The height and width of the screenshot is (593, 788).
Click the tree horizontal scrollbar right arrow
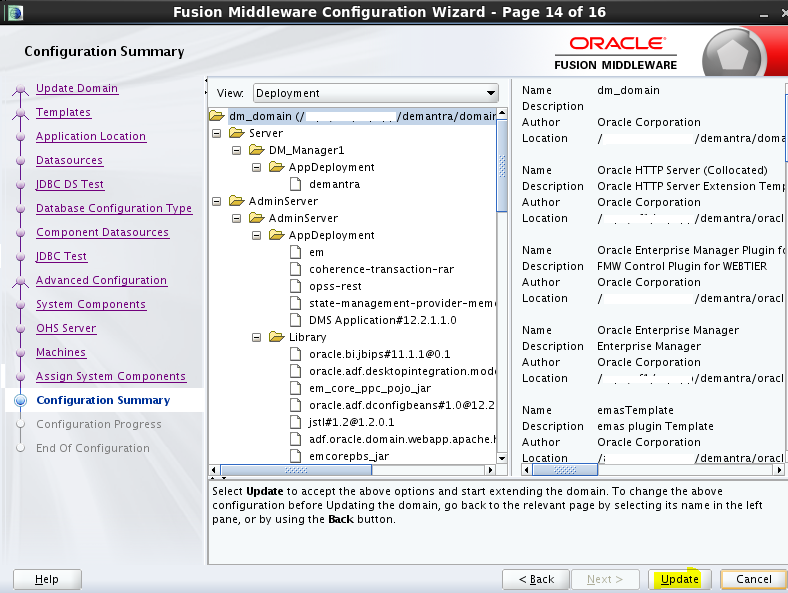pos(490,470)
